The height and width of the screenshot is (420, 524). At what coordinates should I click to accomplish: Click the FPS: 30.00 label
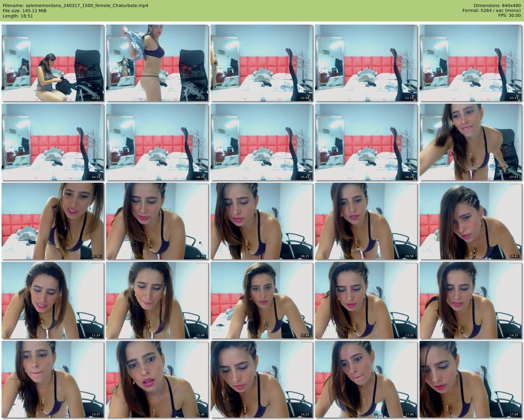point(509,16)
